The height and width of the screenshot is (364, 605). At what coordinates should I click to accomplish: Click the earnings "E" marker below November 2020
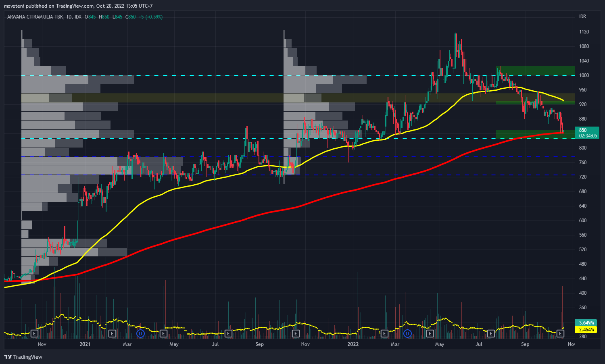(34, 334)
